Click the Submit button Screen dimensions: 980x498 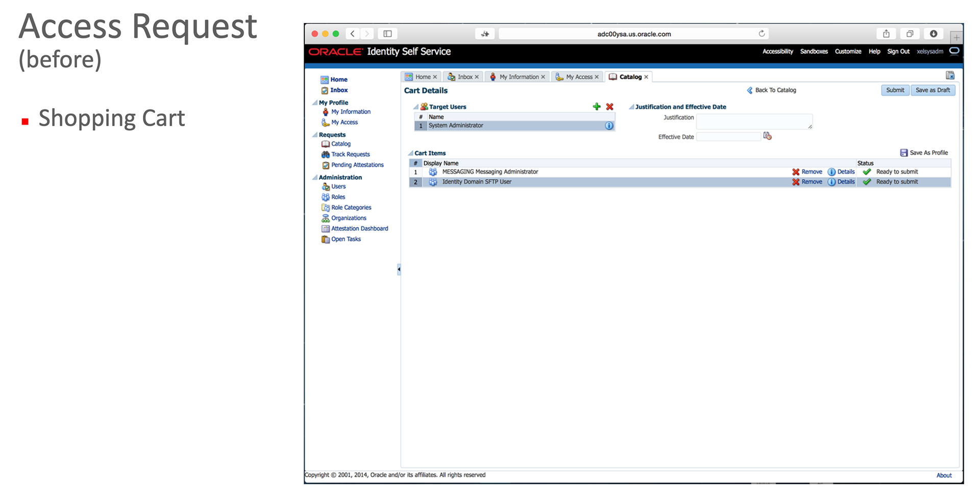(895, 90)
